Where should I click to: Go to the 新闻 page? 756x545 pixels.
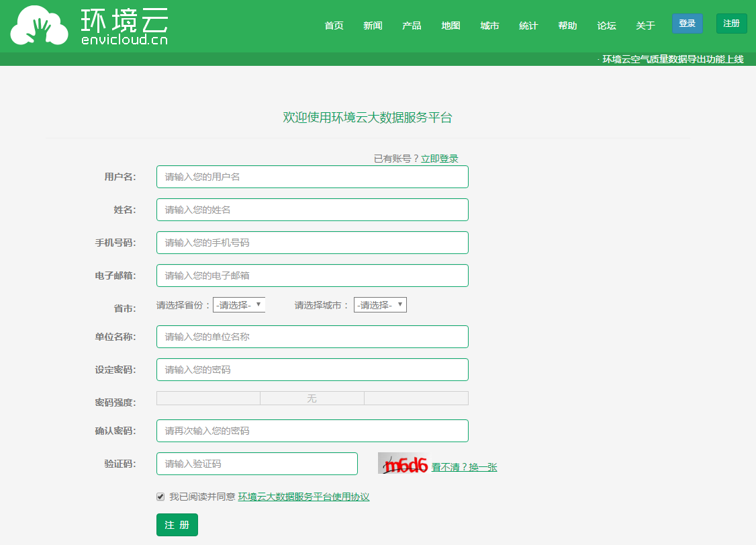coord(373,26)
